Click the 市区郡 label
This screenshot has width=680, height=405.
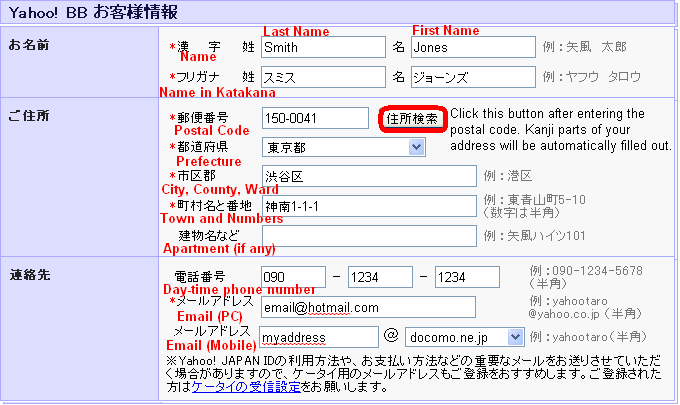[x=196, y=176]
